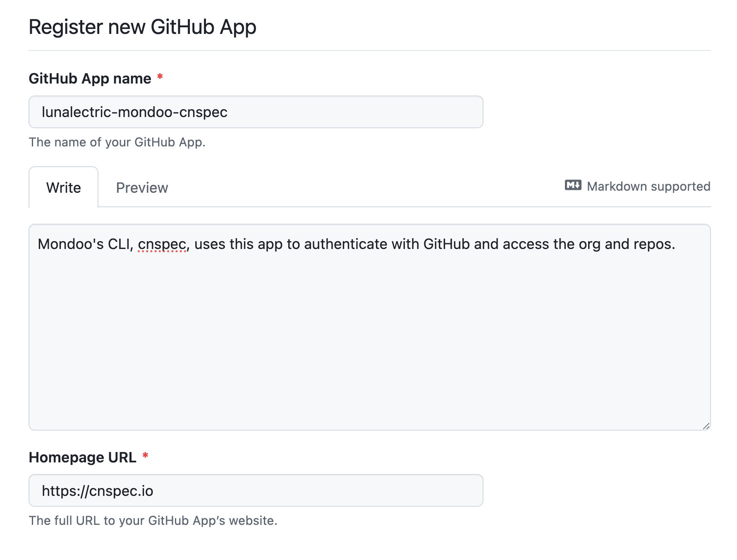Click the Markdown supported link text

click(x=648, y=187)
